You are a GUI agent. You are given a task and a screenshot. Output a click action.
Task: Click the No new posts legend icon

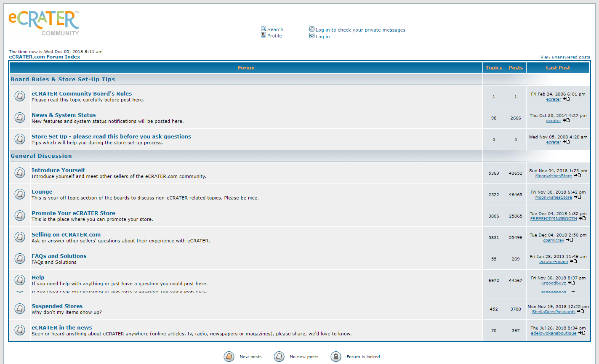279,356
